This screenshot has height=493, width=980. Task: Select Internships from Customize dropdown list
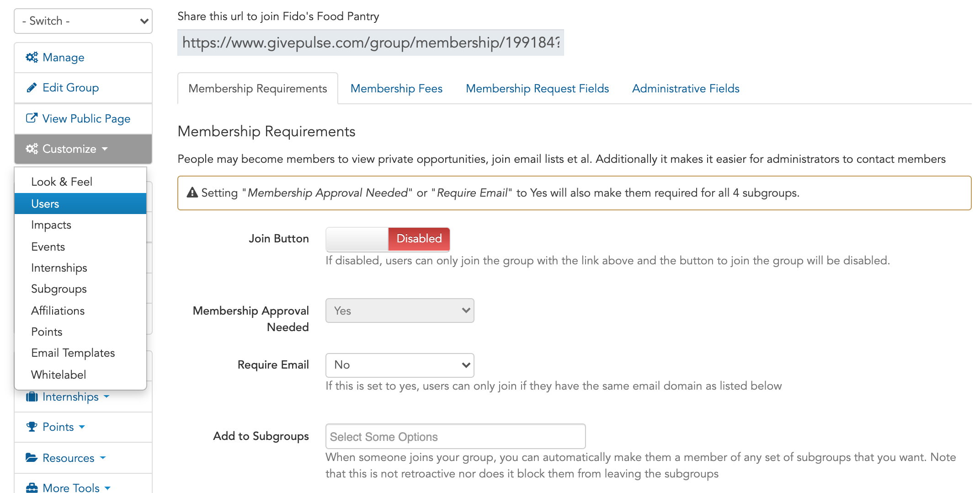pyautogui.click(x=80, y=268)
